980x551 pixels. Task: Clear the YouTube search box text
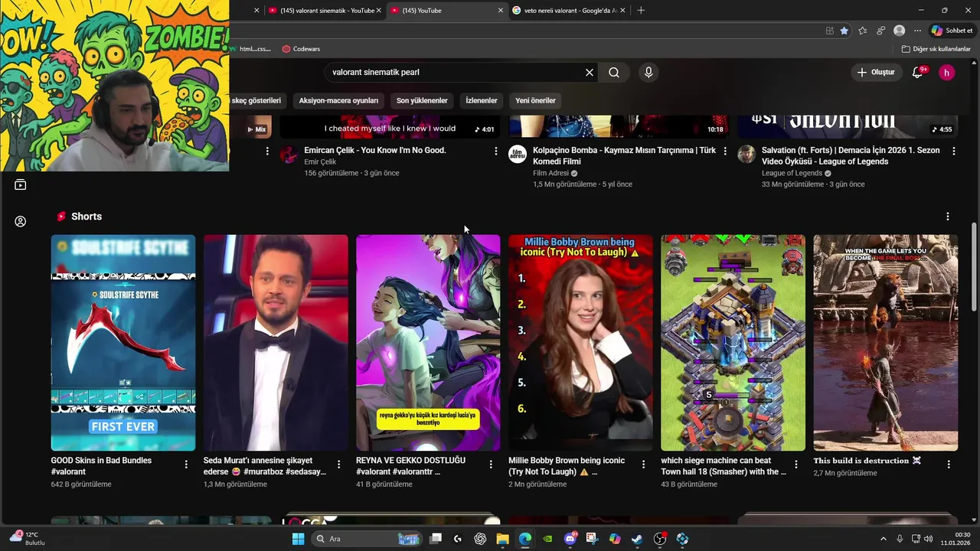(590, 72)
